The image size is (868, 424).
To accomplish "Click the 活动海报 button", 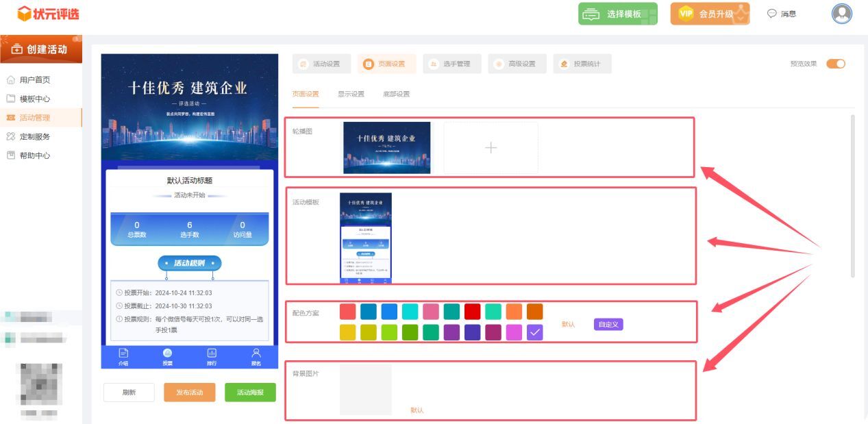I will point(250,392).
